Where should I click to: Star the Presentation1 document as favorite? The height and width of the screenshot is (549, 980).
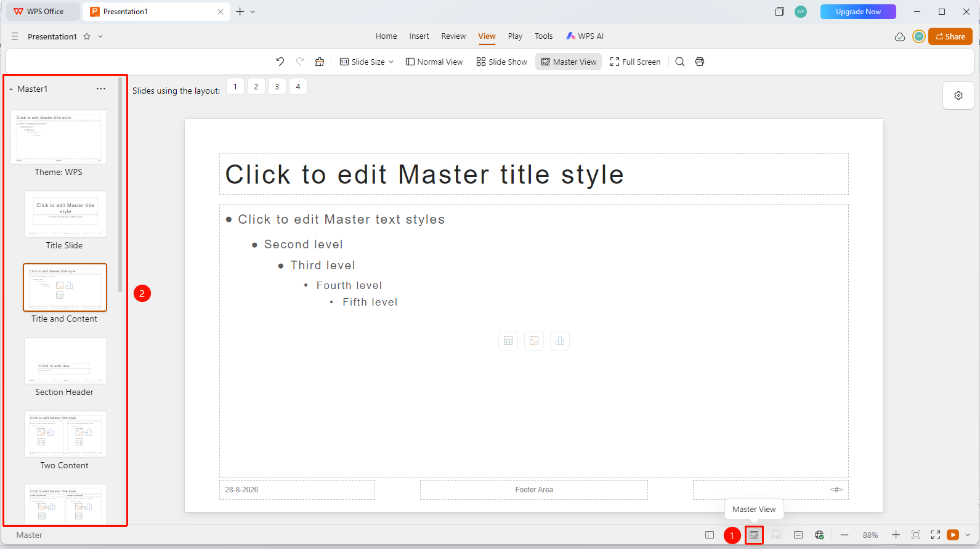[x=87, y=36]
